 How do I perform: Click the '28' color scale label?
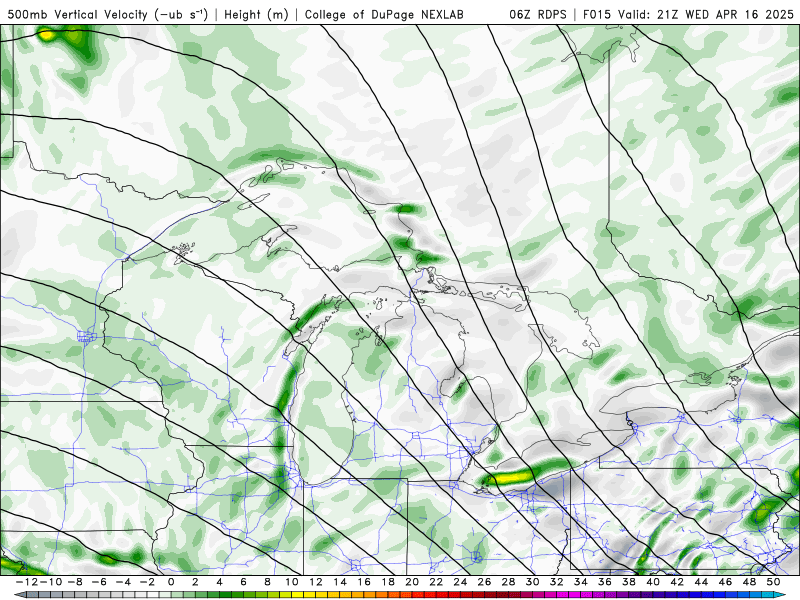coord(508,582)
